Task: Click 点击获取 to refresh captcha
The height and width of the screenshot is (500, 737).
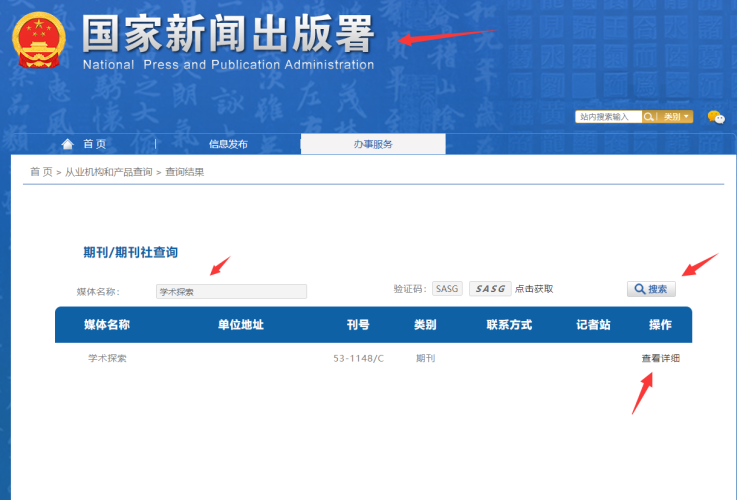Action: click(x=534, y=289)
